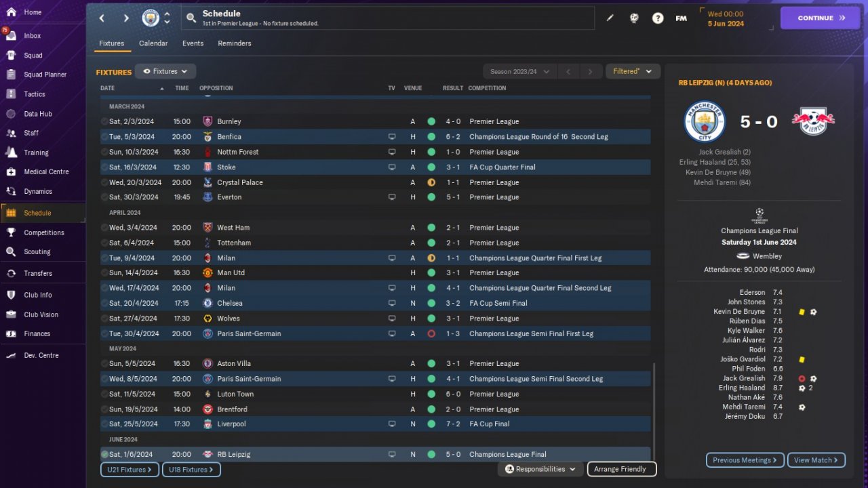Open the Squad section
Image resolution: width=868 pixels, height=488 pixels.
click(33, 56)
